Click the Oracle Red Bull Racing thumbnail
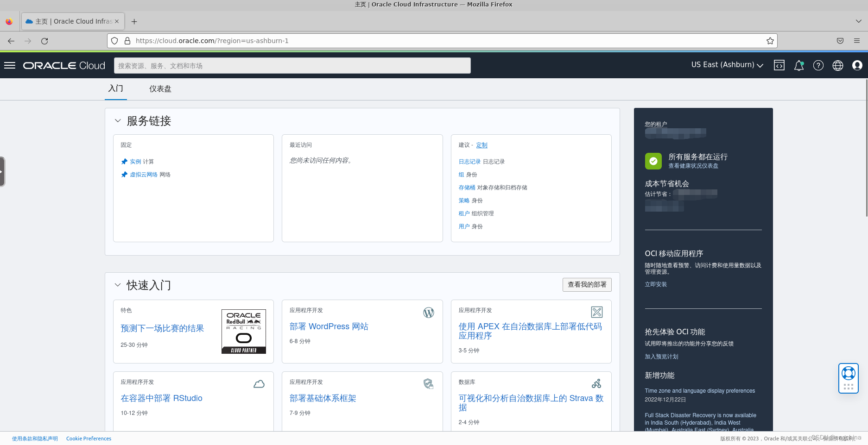Image resolution: width=868 pixels, height=445 pixels. click(244, 332)
